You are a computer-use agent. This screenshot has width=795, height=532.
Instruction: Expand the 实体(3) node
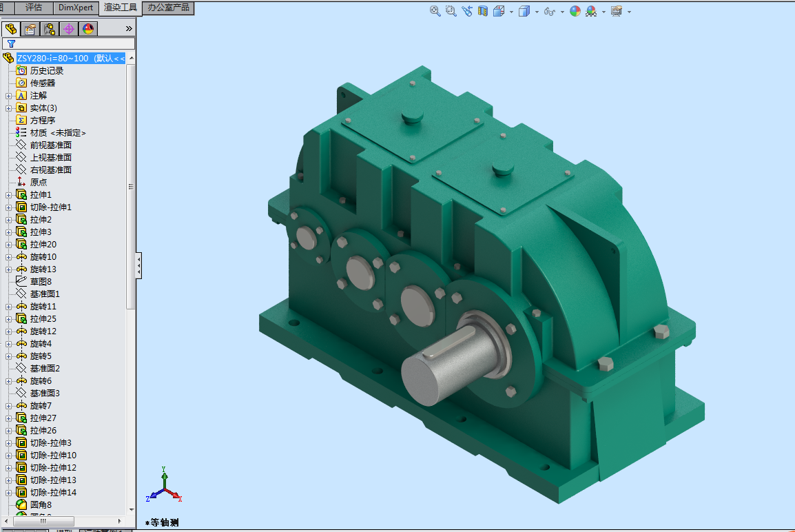click(9, 108)
